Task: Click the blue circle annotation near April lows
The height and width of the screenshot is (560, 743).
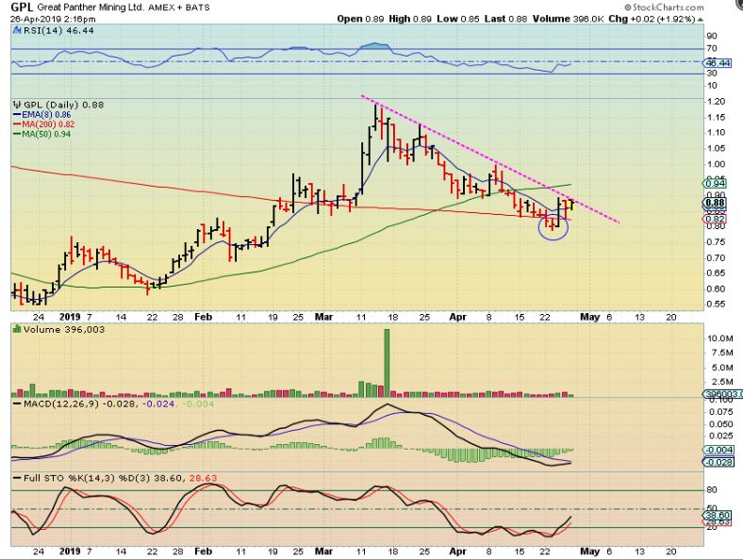Action: coord(553,225)
